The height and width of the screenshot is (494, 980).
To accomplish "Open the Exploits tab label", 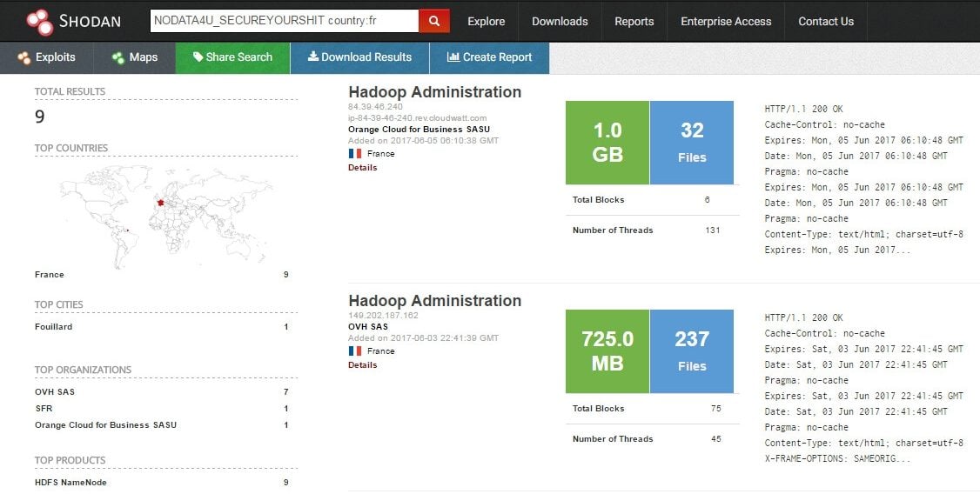I will (x=56, y=57).
